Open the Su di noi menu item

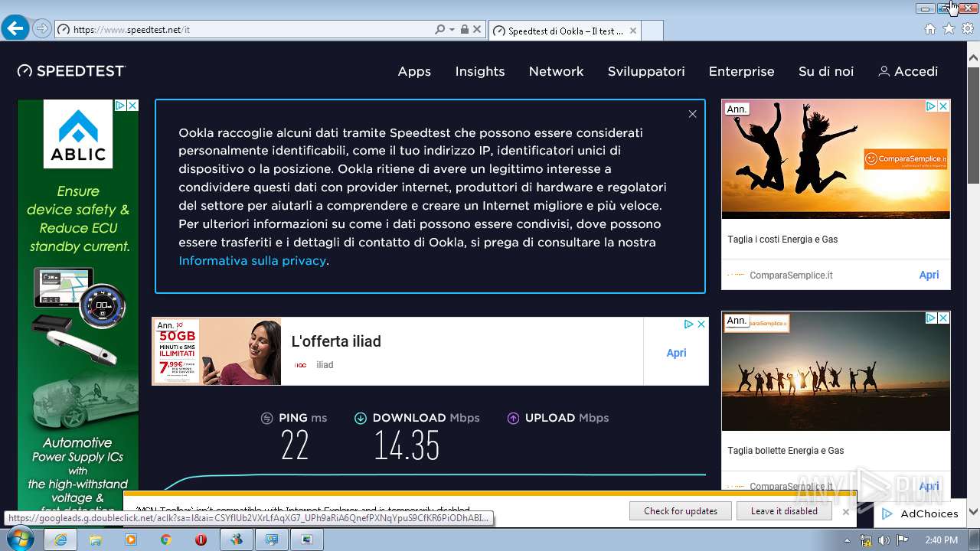(x=825, y=72)
